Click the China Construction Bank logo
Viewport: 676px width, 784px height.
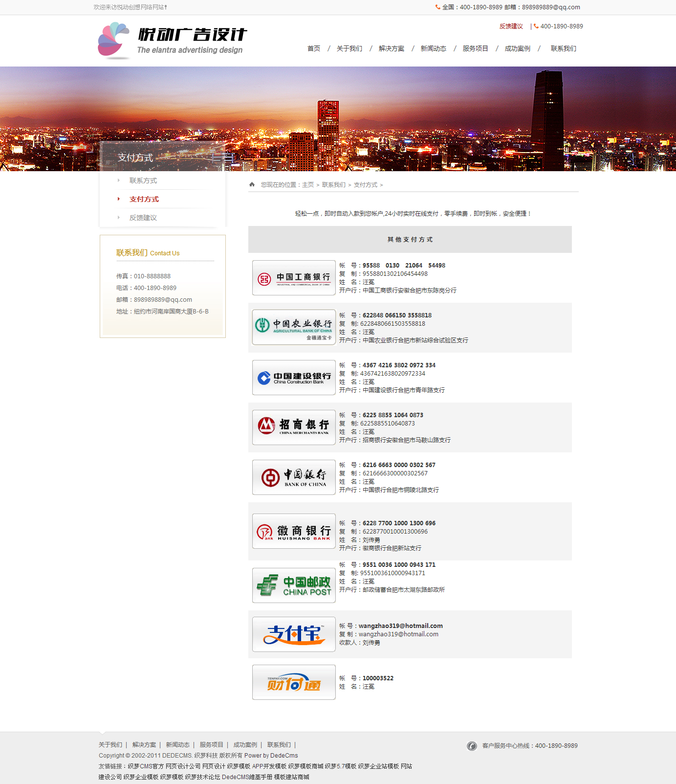pyautogui.click(x=294, y=378)
